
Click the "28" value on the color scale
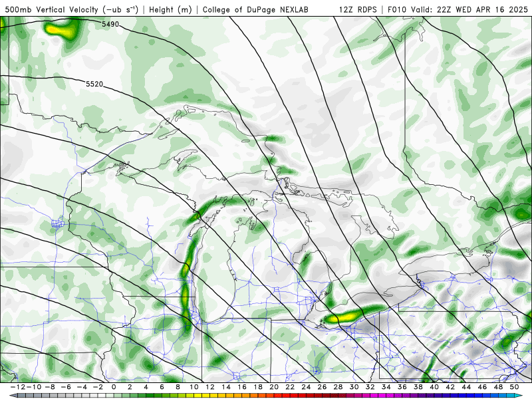click(x=338, y=387)
